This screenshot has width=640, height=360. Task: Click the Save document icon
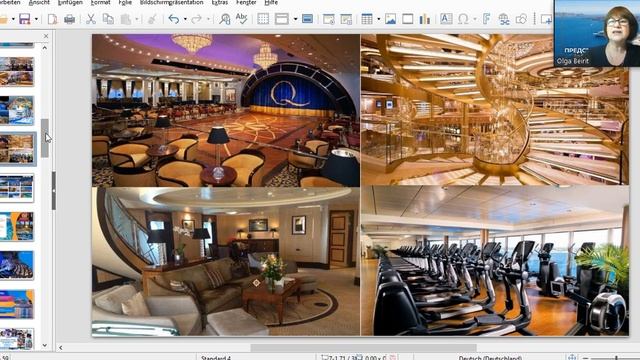[24, 19]
